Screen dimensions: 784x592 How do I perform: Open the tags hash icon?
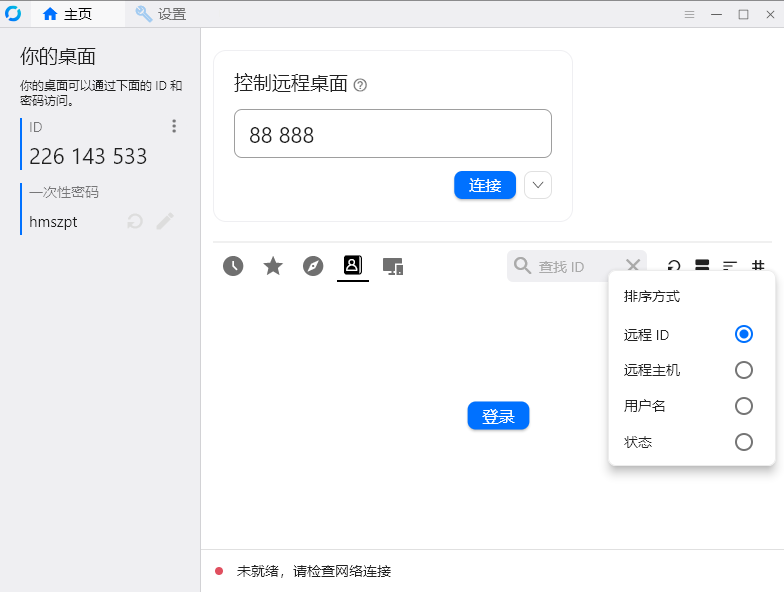[x=758, y=266]
